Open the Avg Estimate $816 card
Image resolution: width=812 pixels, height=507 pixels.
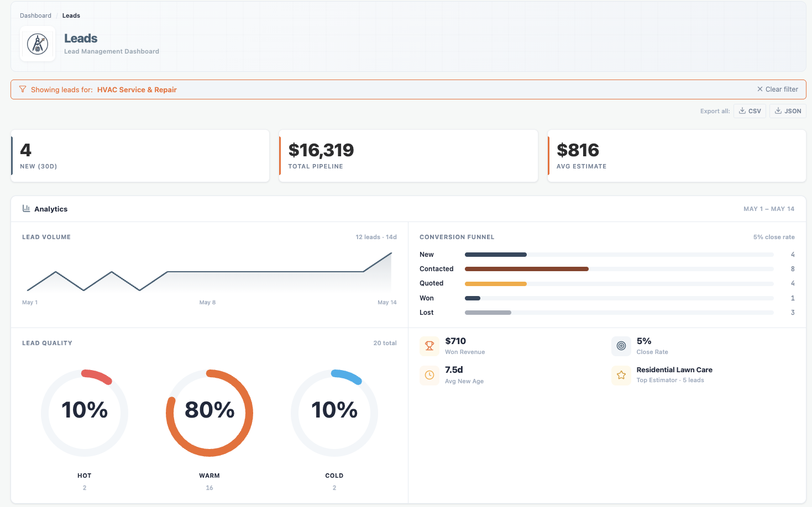[x=677, y=156]
